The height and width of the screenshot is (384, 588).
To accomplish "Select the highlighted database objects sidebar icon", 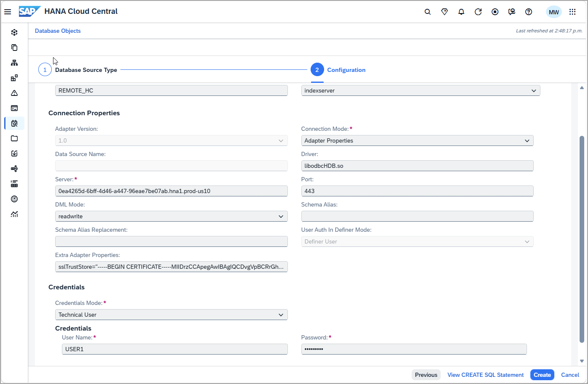I will 14,123.
